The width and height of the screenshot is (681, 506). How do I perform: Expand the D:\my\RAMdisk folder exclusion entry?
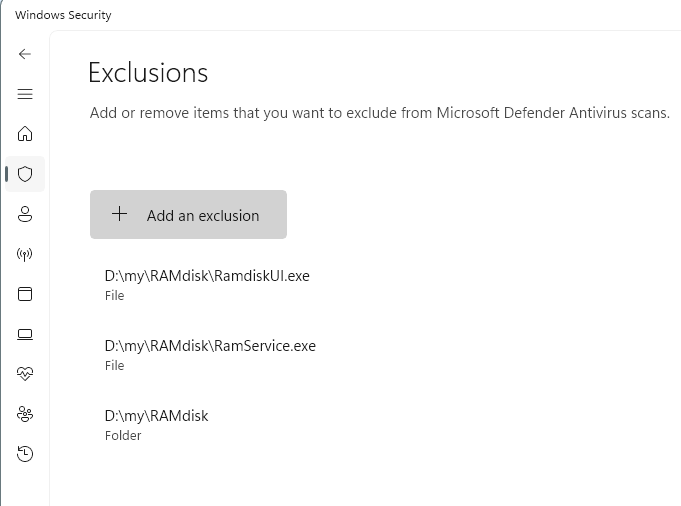pyautogui.click(x=156, y=425)
